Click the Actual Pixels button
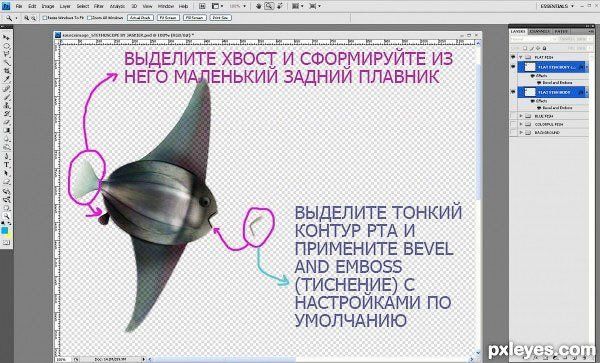600x363 pixels. [140, 18]
